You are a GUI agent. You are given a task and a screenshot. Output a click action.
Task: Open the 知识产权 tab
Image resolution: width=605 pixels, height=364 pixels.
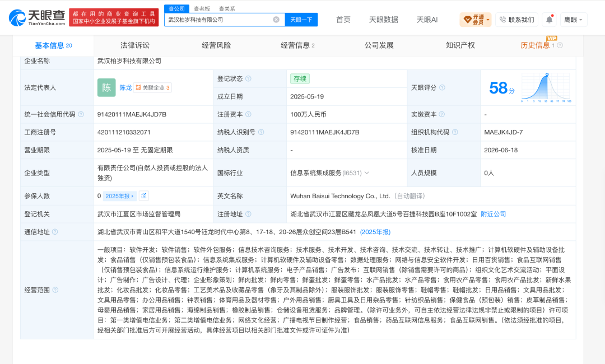(460, 45)
